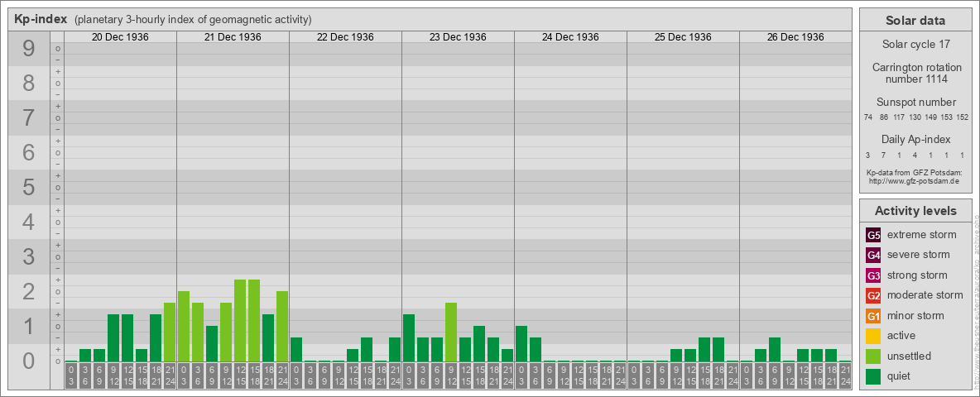Screen dimensions: 980x397
Task: Click the 20 Dec 9–12 hour bar
Action: click(113, 338)
